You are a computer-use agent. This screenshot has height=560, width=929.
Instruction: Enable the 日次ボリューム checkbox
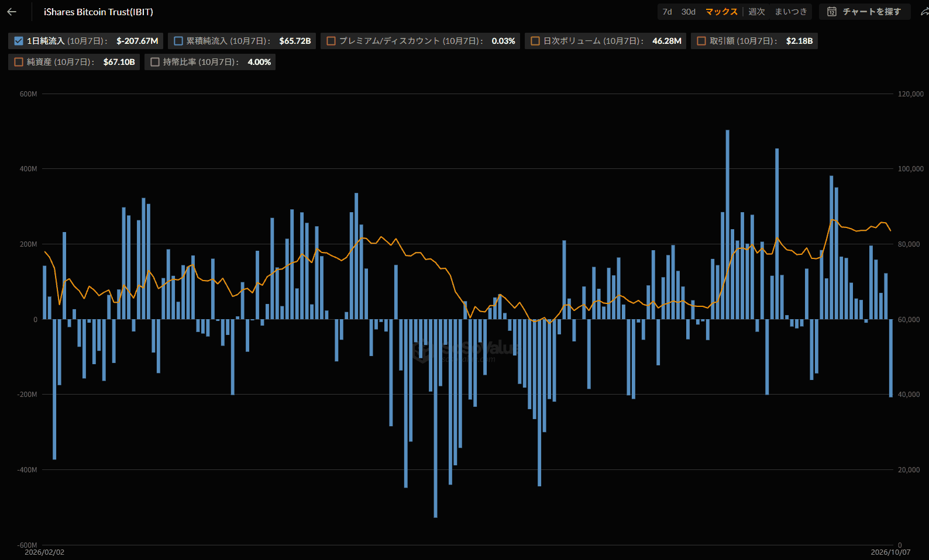[535, 41]
